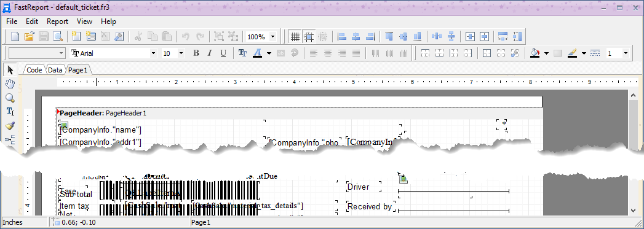Open the zoom percentage 100% dropdown
The height and width of the screenshot is (229, 644).
point(272,36)
